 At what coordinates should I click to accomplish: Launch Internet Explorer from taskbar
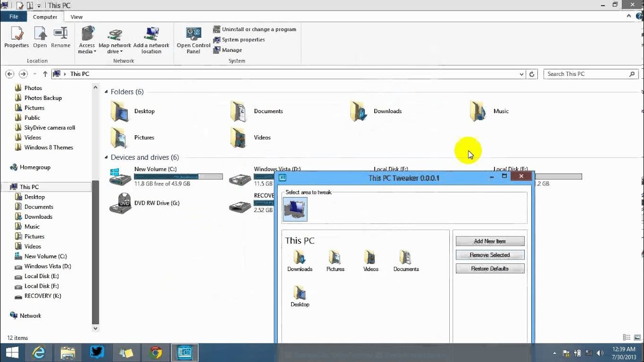[x=40, y=352]
